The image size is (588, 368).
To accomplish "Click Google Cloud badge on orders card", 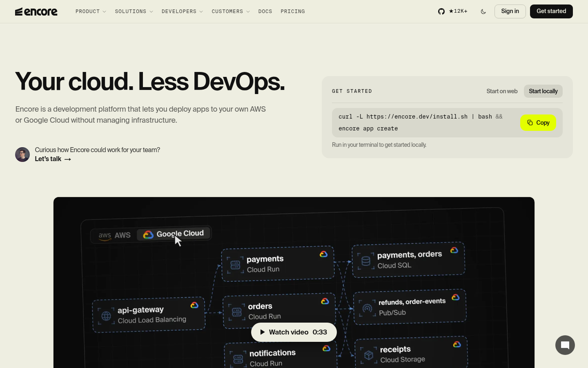I will [x=325, y=301].
